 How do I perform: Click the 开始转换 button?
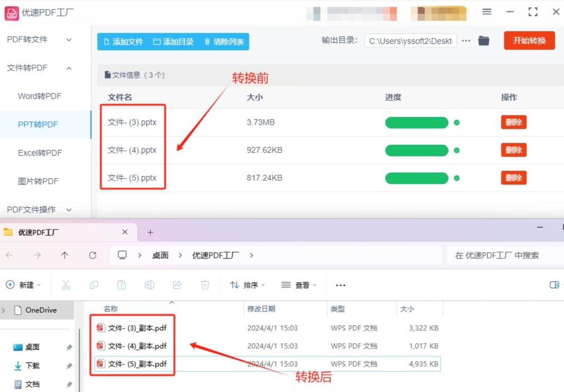click(529, 41)
